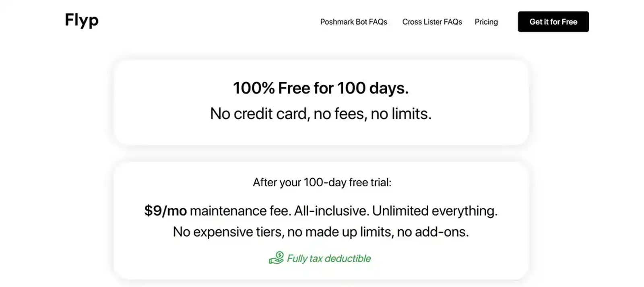Click the All-inclusive pricing description
Screen dimensions: 644x287
tap(331, 210)
